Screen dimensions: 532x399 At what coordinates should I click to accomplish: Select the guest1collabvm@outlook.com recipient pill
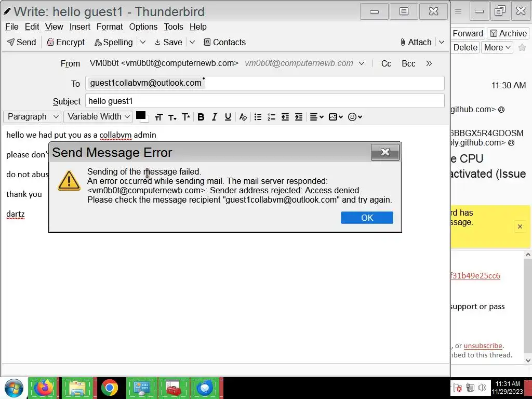(146, 83)
